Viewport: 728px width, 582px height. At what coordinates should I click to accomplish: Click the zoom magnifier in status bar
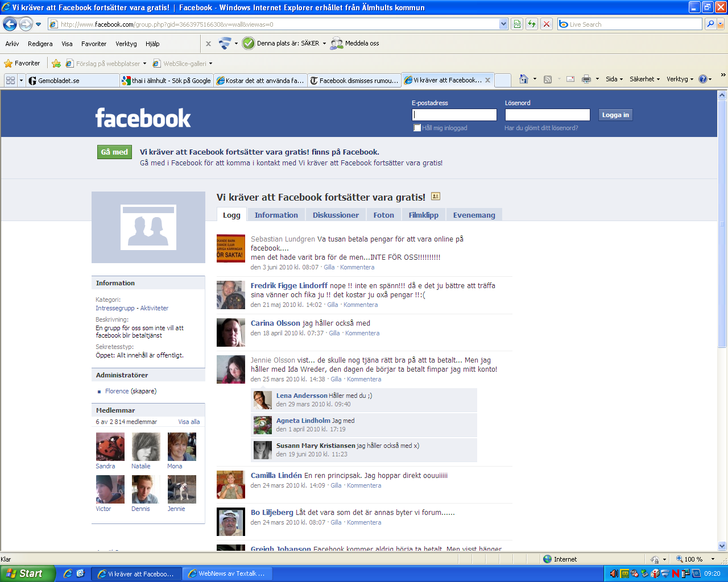(x=680, y=559)
